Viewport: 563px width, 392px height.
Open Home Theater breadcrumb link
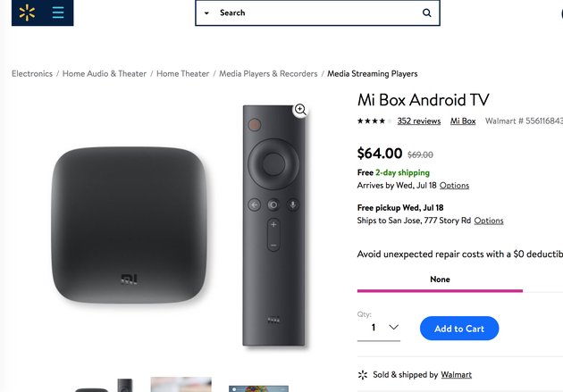click(x=182, y=74)
